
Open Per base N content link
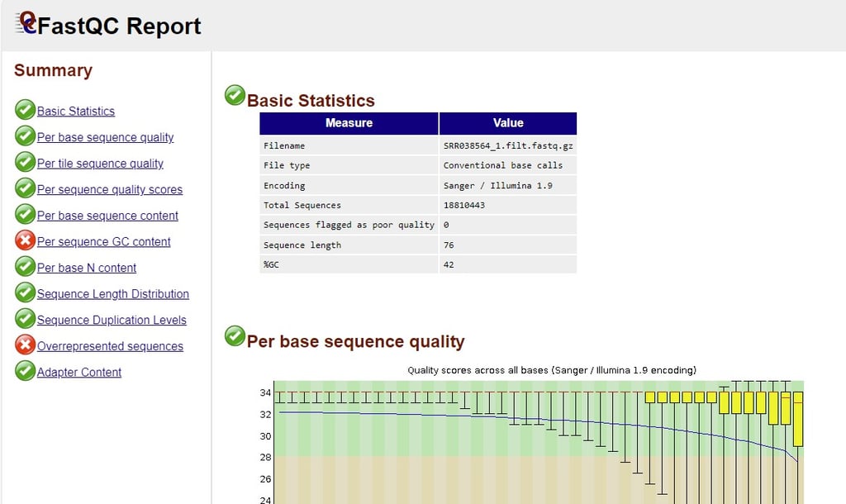tap(86, 268)
